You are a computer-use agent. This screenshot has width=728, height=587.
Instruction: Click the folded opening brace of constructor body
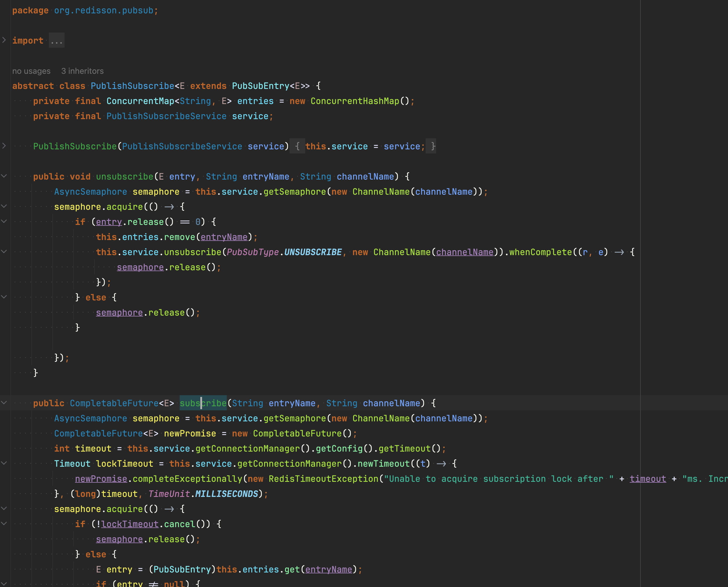coord(297,146)
